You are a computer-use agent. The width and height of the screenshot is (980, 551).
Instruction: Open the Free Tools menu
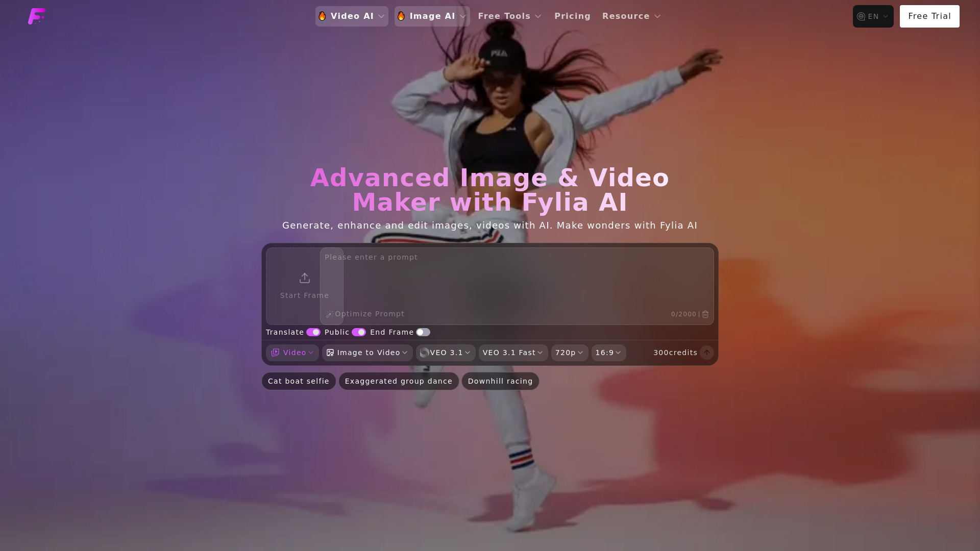509,16
